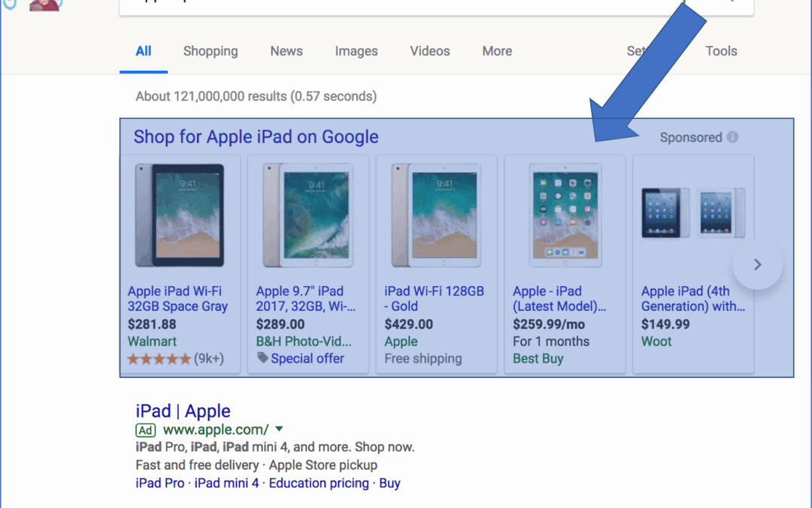Switch to the Images tab
This screenshot has height=508, width=812.
click(356, 51)
